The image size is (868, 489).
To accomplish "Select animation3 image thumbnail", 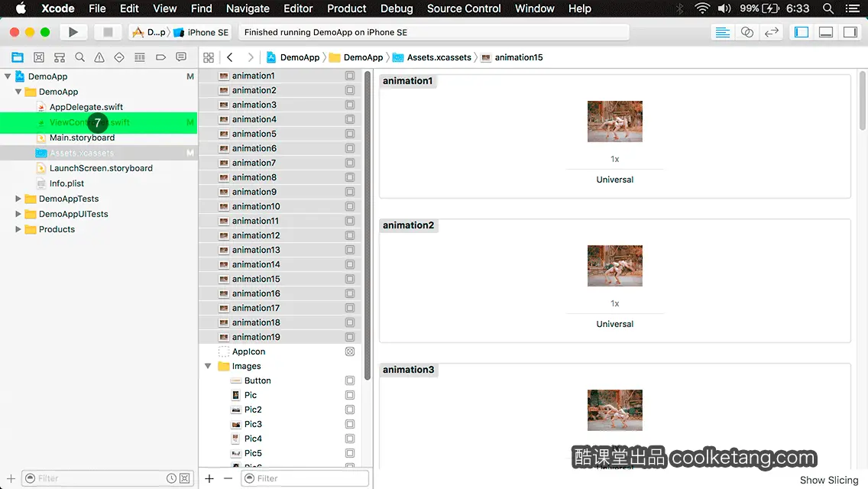I will (614, 410).
